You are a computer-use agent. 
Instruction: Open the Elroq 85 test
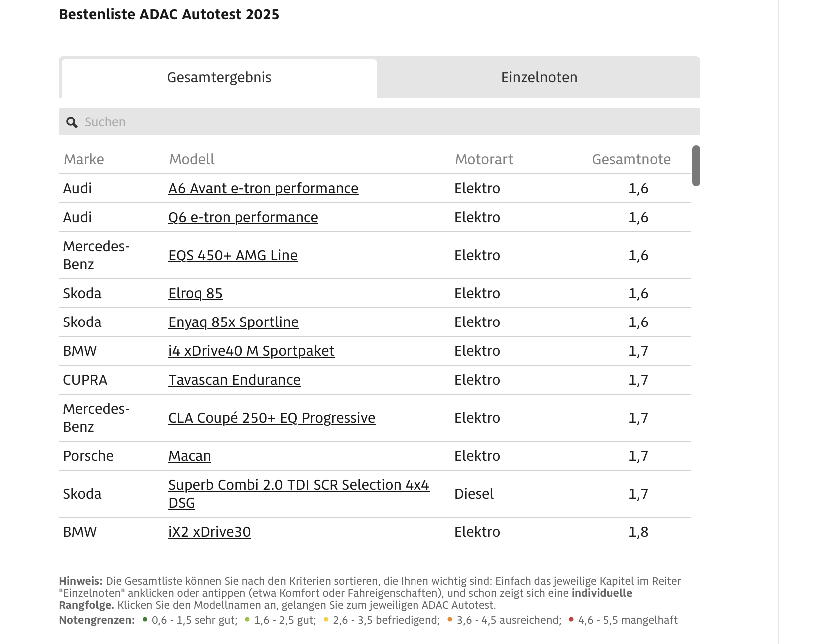point(195,294)
